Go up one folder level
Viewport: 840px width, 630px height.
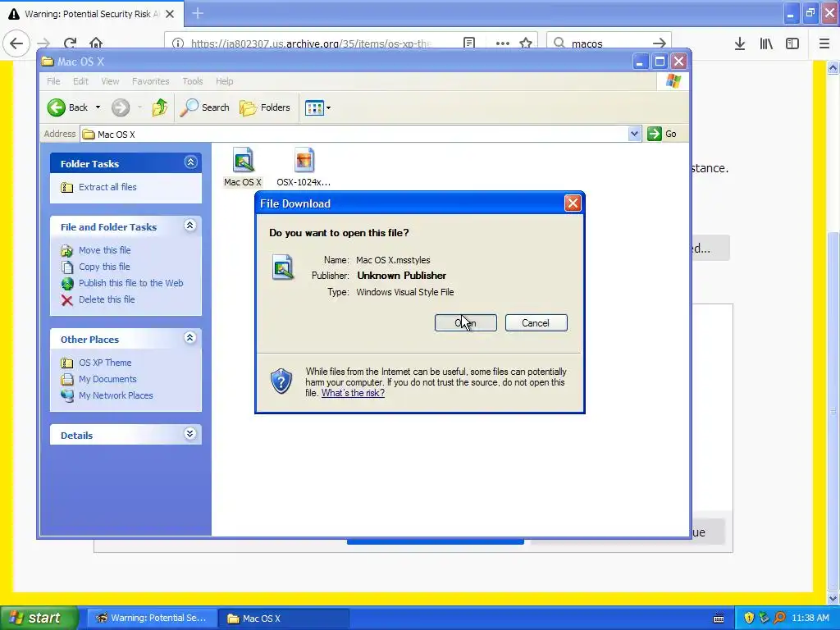tap(160, 107)
